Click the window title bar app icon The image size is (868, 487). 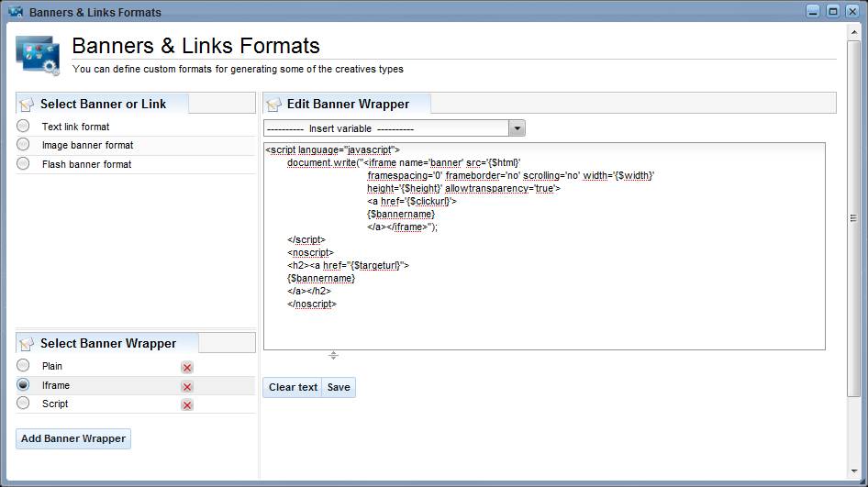tap(16, 12)
